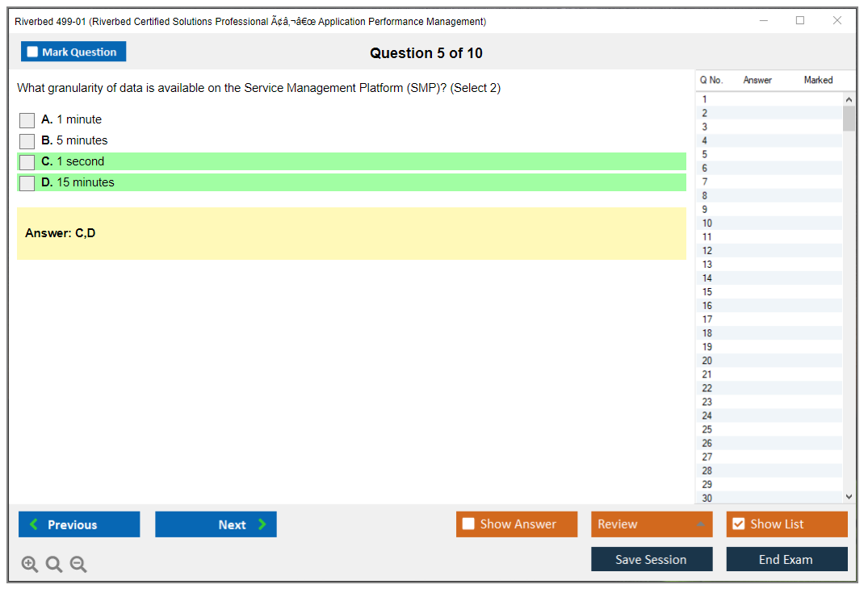This screenshot has width=868, height=593.
Task: Click the Marked column header
Action: click(818, 80)
